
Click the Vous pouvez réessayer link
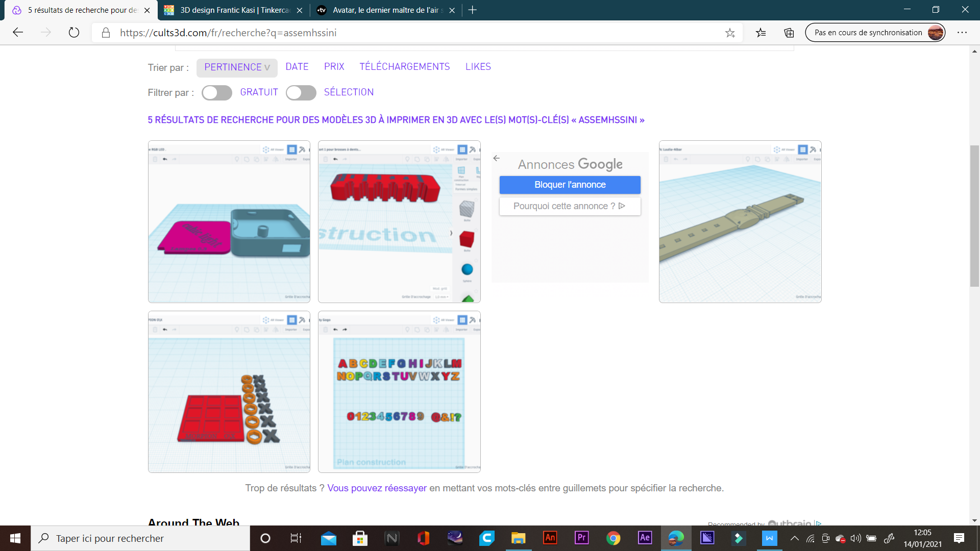377,488
